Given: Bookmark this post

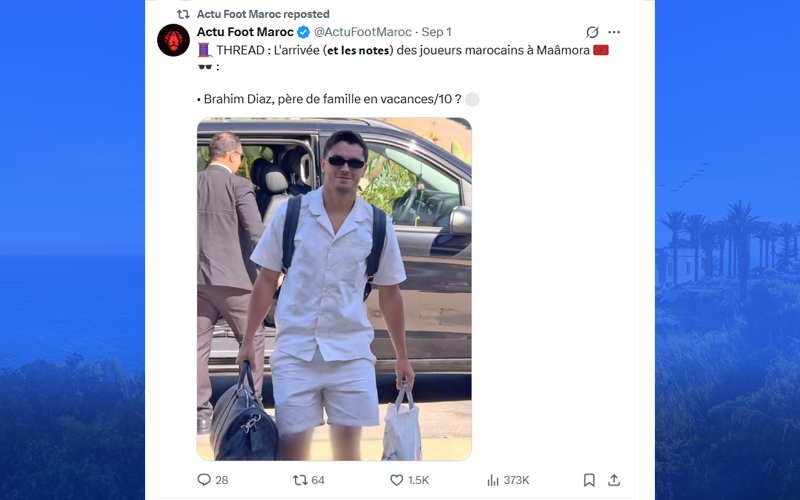Looking at the screenshot, I should [589, 480].
